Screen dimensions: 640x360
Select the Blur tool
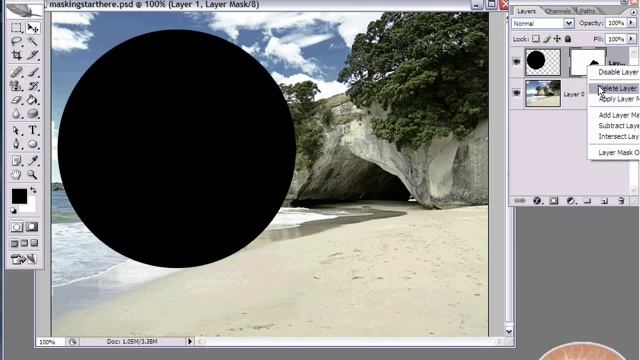16,113
